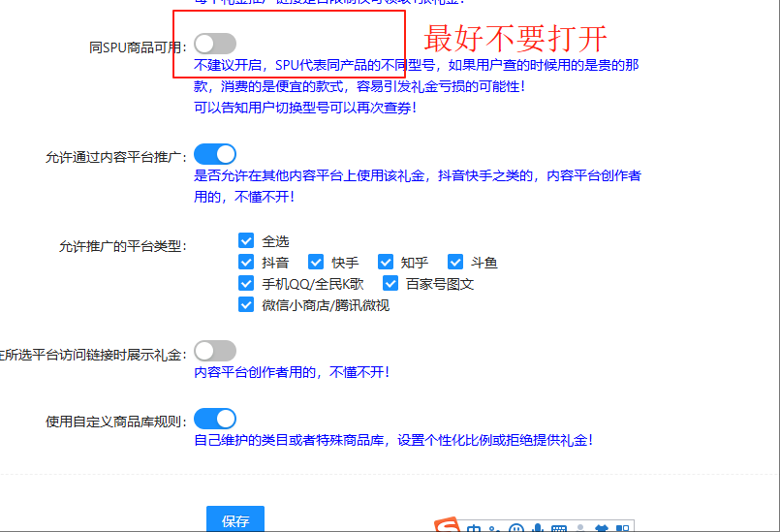Click the user account icon in the IME bar
Viewport: 780px width, 532px height.
(579, 529)
